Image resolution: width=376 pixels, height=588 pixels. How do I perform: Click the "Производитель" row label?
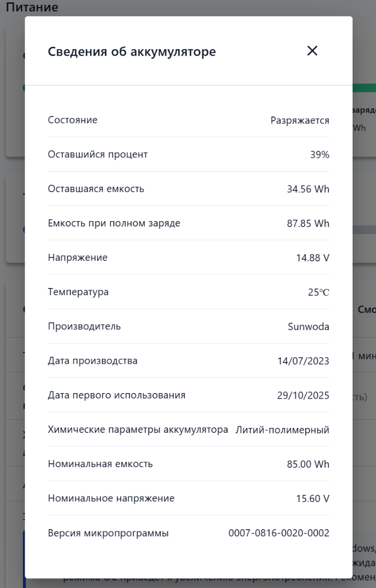point(84,326)
